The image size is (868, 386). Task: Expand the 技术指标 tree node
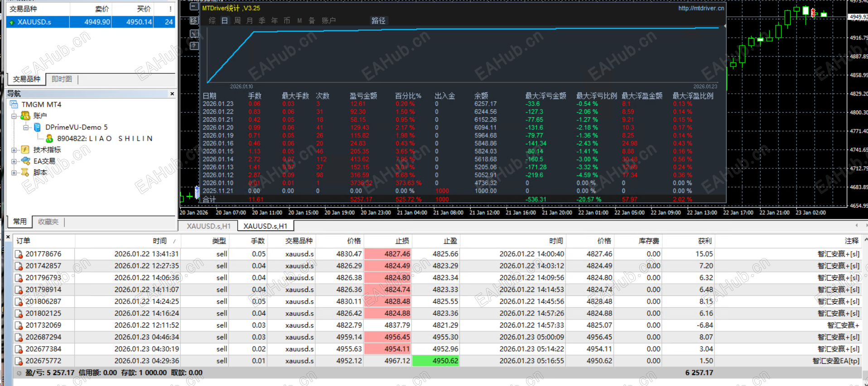pos(14,150)
